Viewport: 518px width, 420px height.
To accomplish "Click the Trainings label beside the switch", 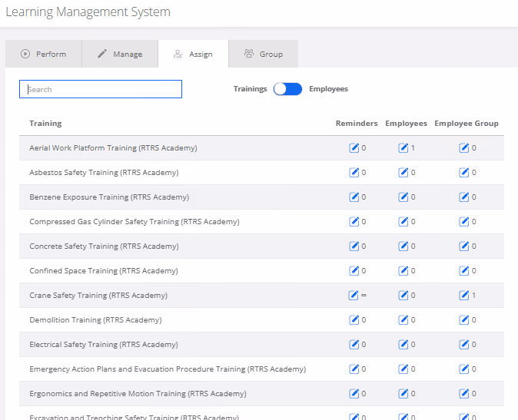I will 250,89.
